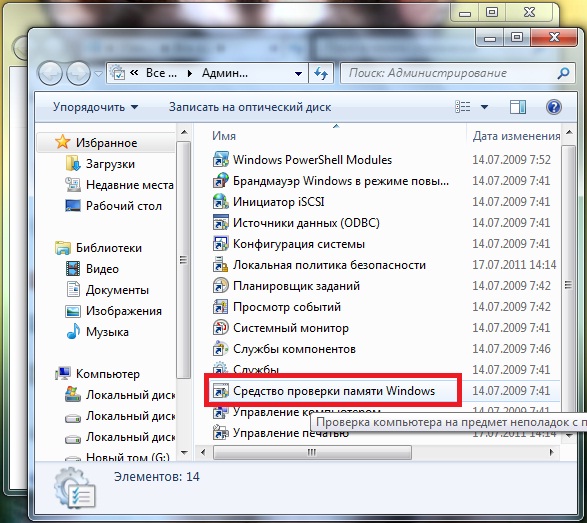This screenshot has width=587, height=523.
Task: Refresh the folder with the arrows button
Action: (x=321, y=73)
